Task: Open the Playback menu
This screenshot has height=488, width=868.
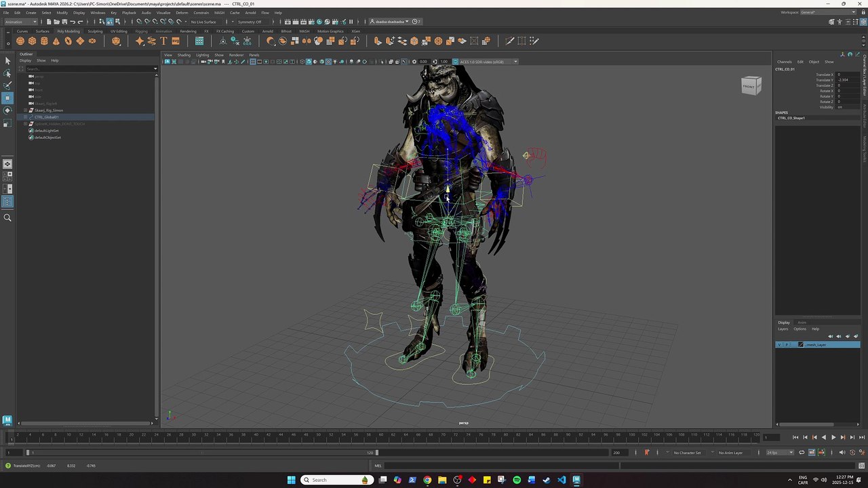Action: (129, 12)
